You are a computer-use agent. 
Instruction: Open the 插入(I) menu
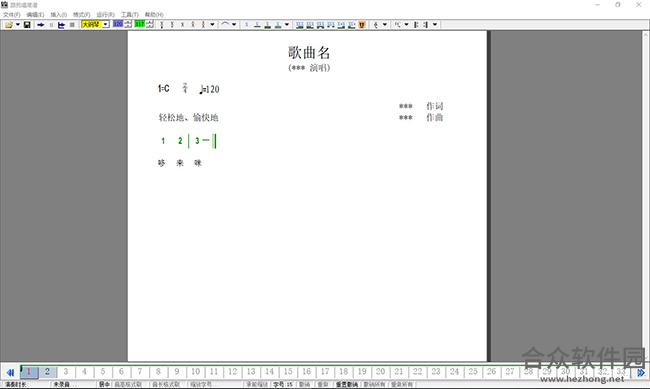coord(58,15)
